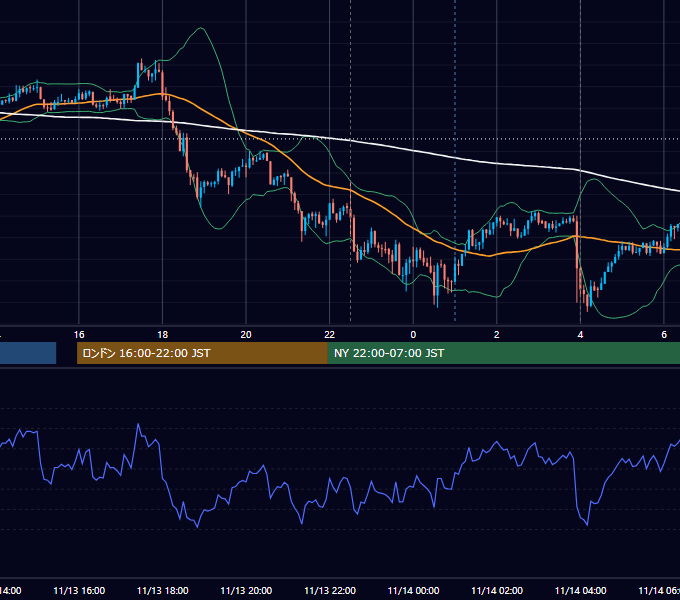The height and width of the screenshot is (600, 680).
Task: Select the blue session bar left of ロンドン
Action: 28,353
